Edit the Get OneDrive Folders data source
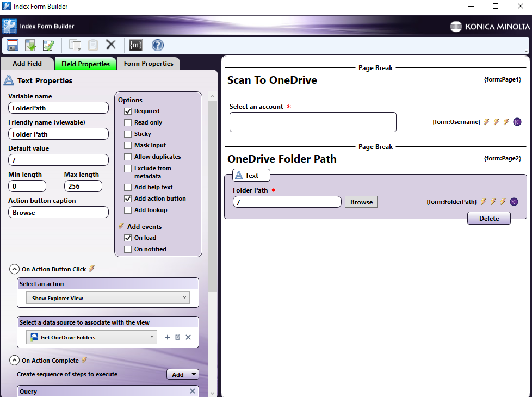This screenshot has height=397, width=532. (x=177, y=337)
